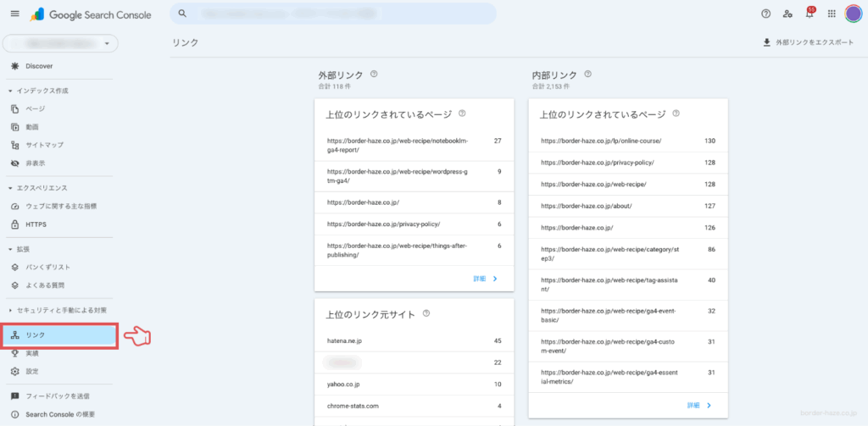Click the notebooklm-ga4-report external link row
Viewport: 868px width, 426px height.
(414, 146)
